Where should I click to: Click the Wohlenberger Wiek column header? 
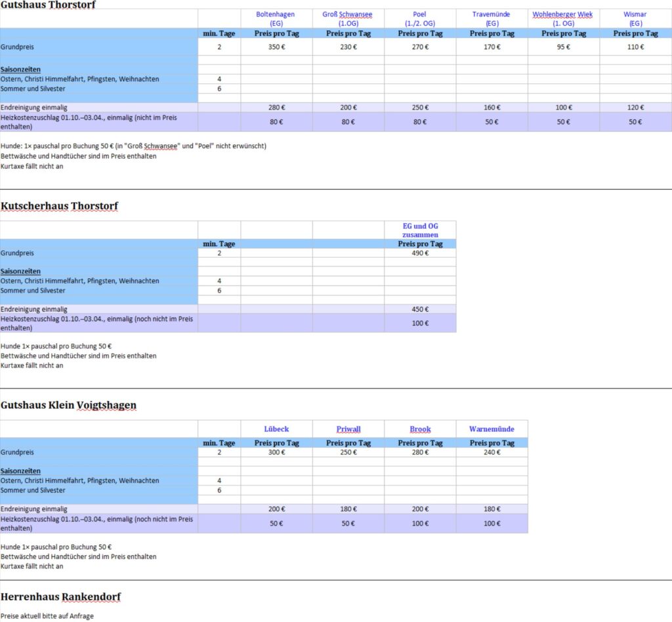(x=564, y=18)
